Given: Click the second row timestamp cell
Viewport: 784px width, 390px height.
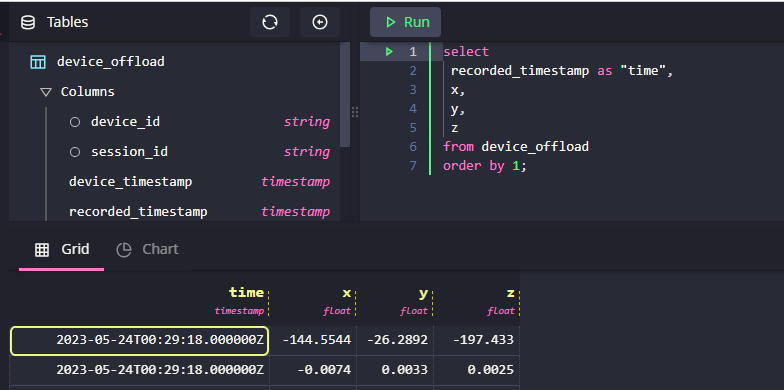Looking at the screenshot, I should (x=140, y=370).
